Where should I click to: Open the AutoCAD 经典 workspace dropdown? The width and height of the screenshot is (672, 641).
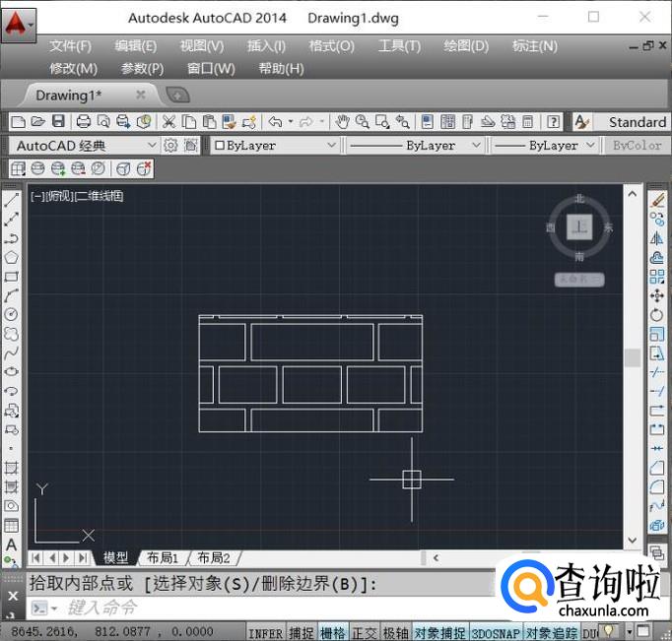(151, 146)
